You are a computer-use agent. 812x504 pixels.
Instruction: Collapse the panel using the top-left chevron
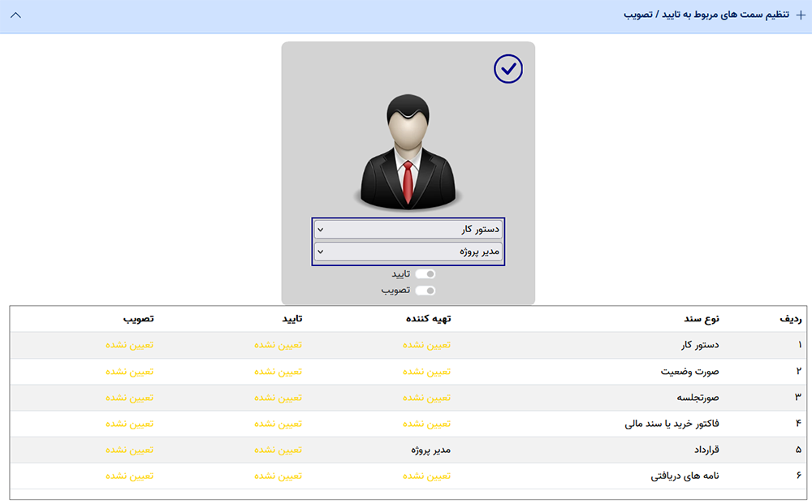[15, 15]
